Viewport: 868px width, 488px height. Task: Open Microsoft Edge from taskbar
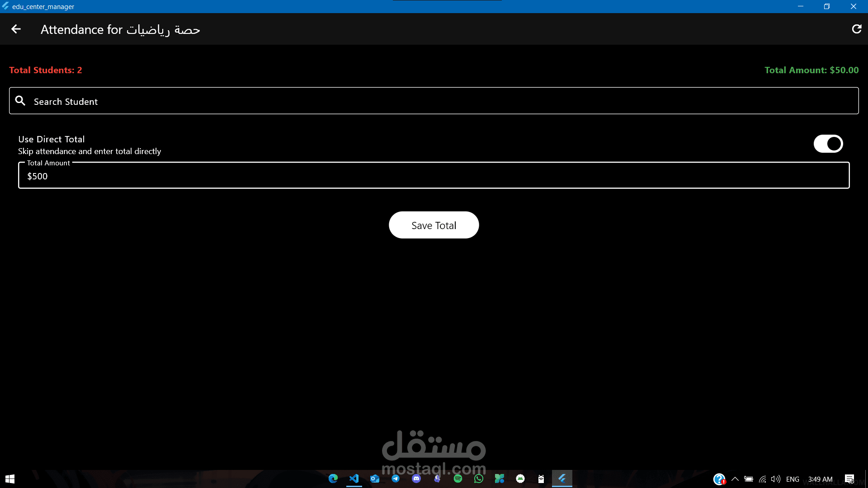(333, 479)
